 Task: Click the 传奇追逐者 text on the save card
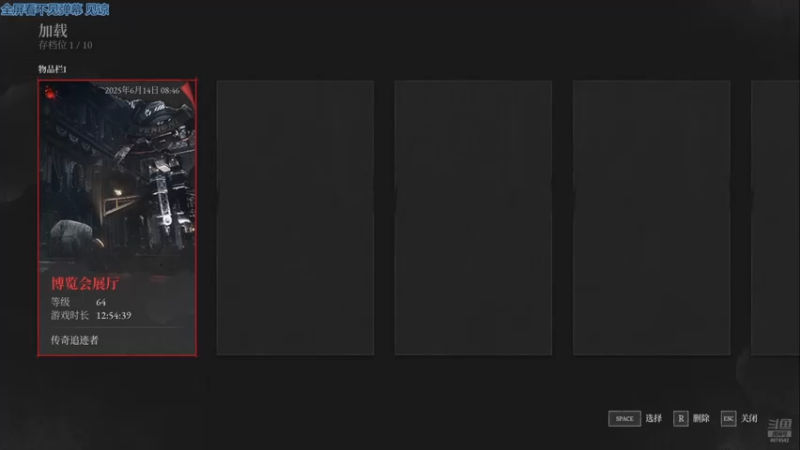click(x=74, y=340)
